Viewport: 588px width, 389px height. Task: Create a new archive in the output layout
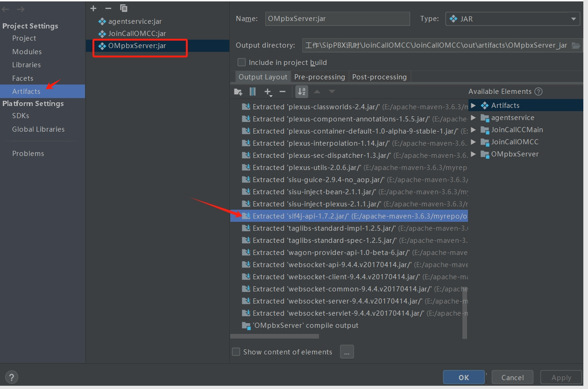coord(252,92)
